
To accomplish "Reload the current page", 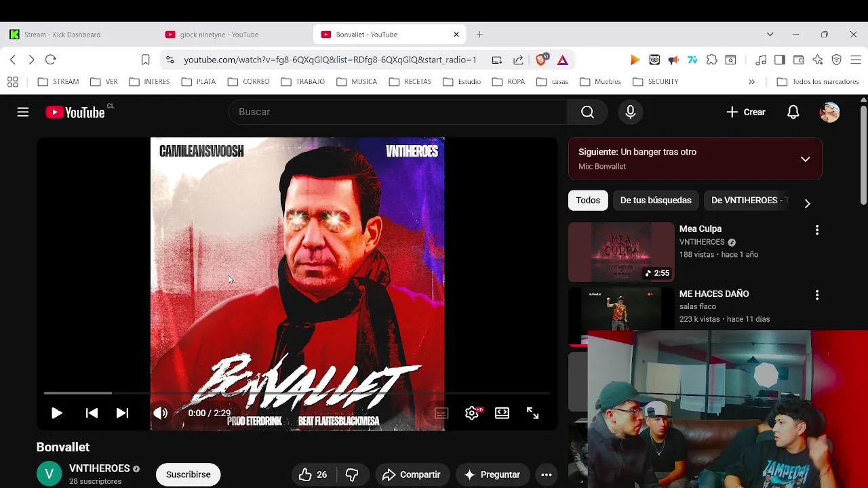I will [50, 60].
